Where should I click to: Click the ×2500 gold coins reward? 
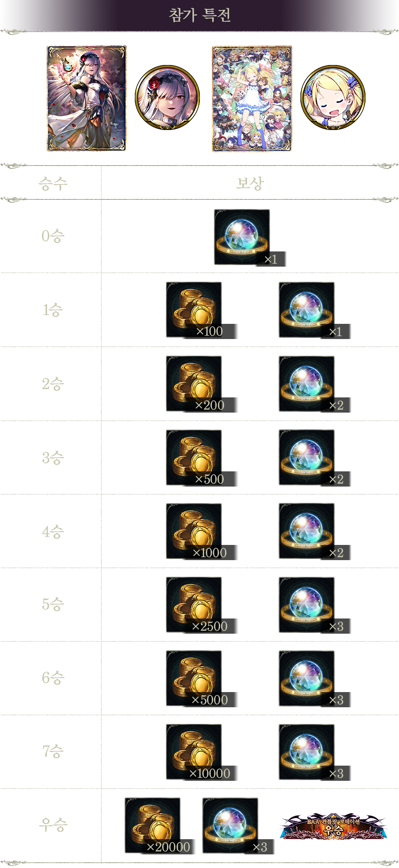tap(201, 605)
